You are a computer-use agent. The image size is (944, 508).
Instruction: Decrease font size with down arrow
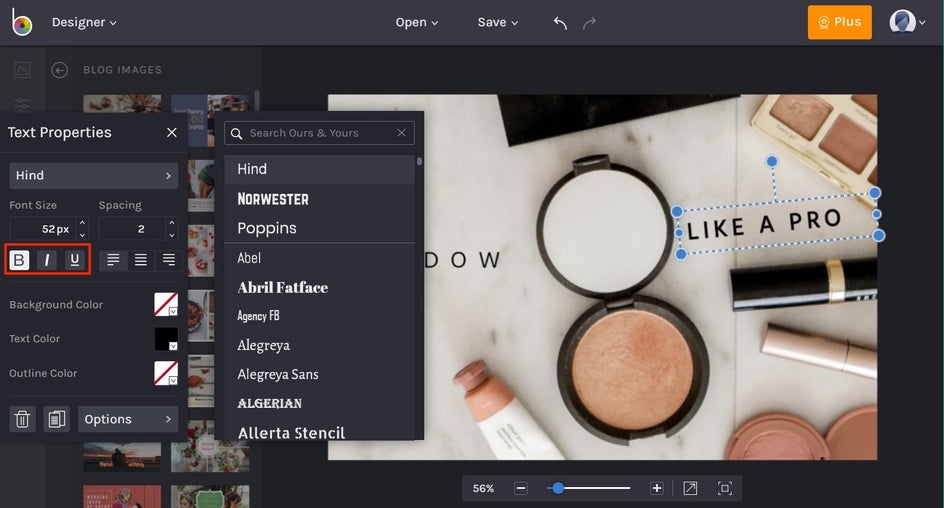[82, 235]
